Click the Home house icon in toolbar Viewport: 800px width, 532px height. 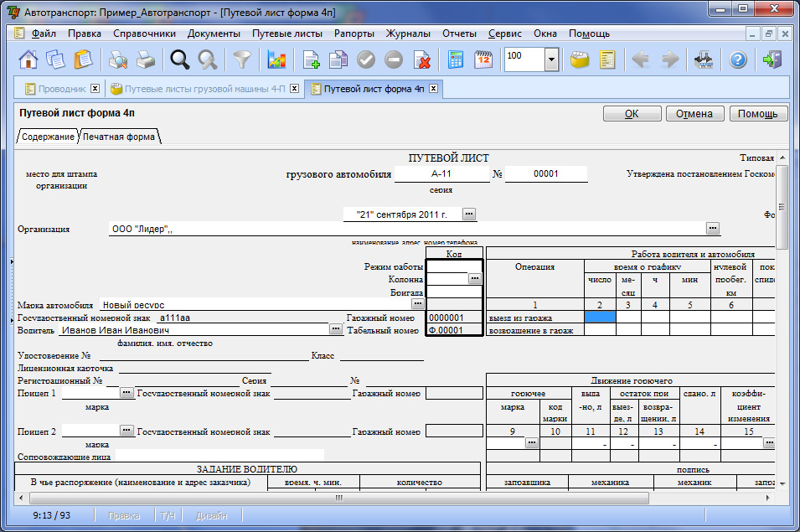28,59
